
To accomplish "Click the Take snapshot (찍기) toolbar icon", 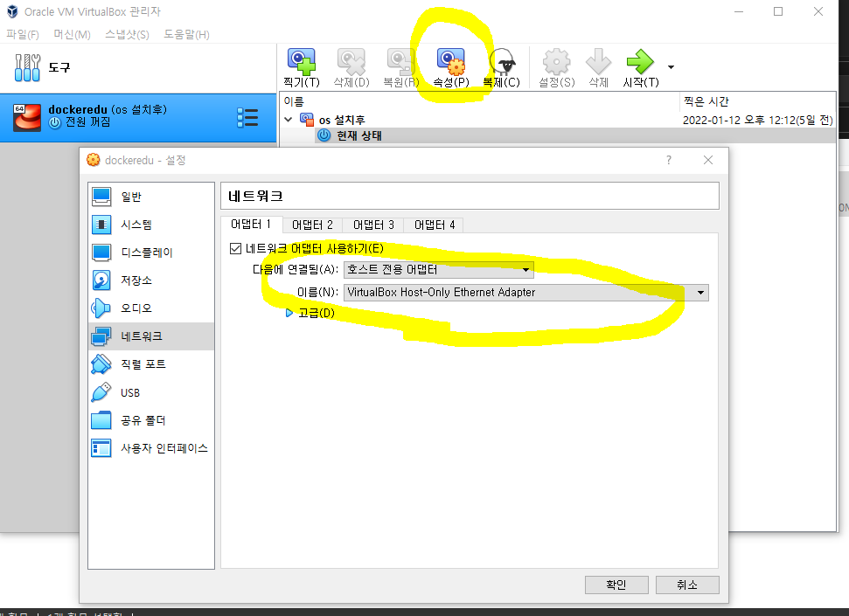I will (302, 62).
